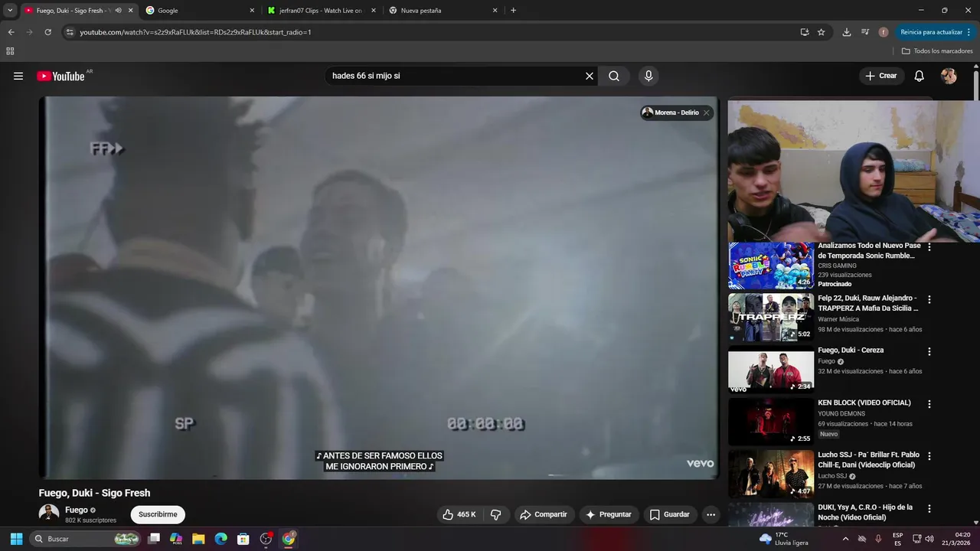
Task: Open the Sonic Rumble video thumbnail
Action: click(x=771, y=266)
